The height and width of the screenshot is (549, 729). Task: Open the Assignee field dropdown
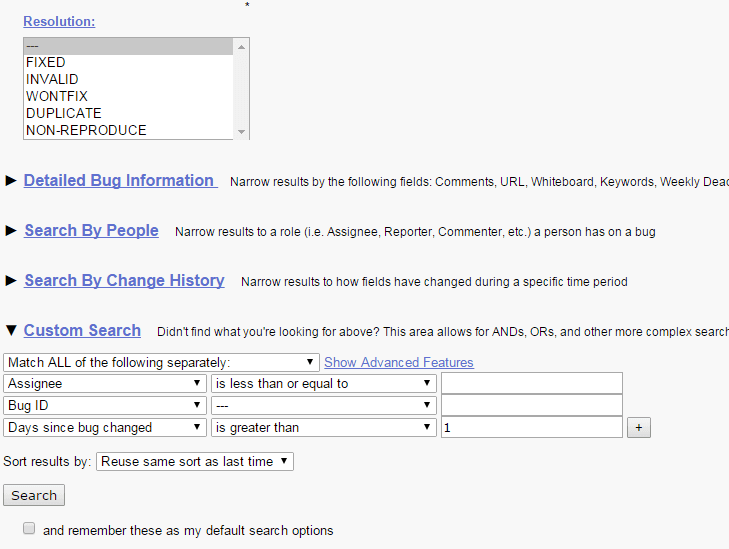(x=105, y=383)
